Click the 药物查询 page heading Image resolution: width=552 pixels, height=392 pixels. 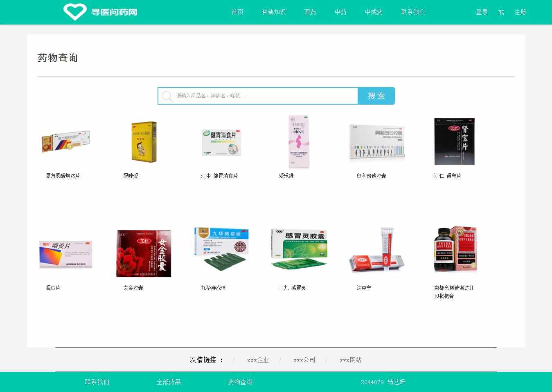58,58
